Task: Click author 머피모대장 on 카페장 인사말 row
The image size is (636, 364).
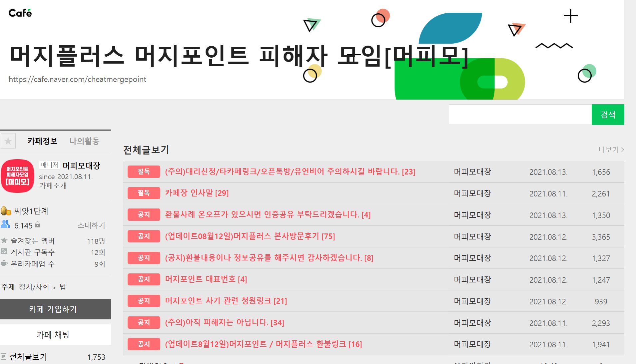Action: (472, 193)
